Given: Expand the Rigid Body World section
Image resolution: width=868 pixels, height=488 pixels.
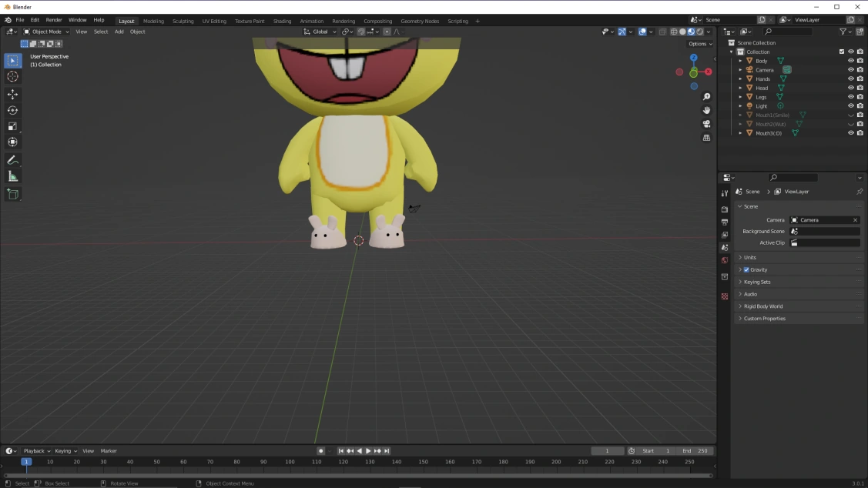Looking at the screenshot, I should point(762,306).
